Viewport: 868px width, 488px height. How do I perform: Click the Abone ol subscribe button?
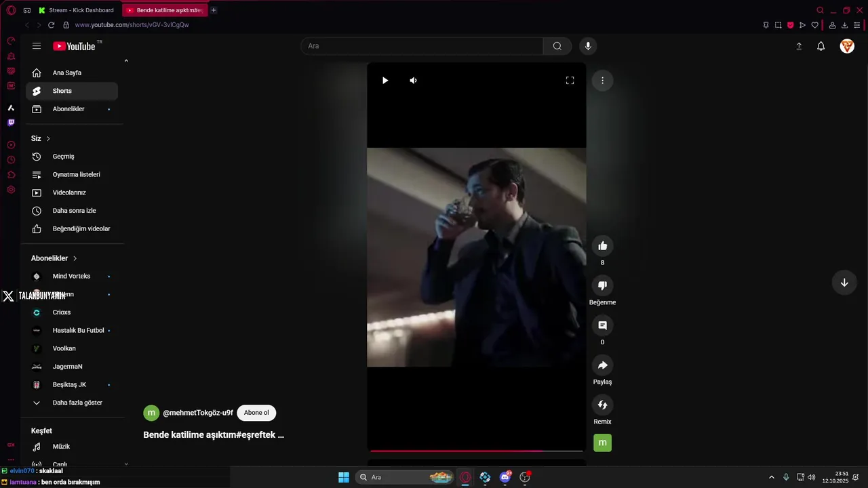256,413
